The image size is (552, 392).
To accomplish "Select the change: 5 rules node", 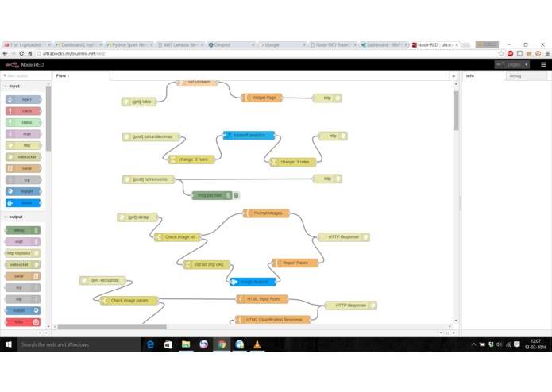I will click(191, 159).
